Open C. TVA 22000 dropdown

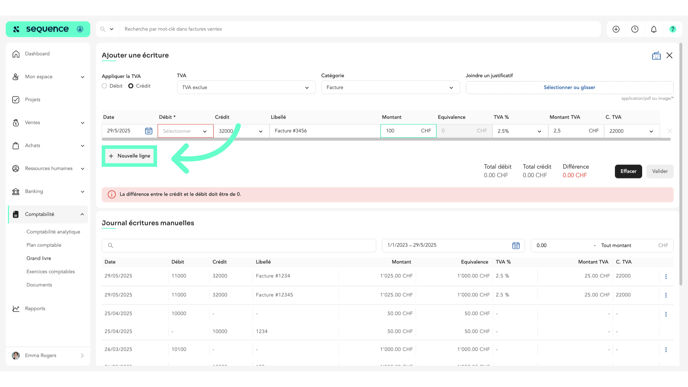pyautogui.click(x=631, y=131)
